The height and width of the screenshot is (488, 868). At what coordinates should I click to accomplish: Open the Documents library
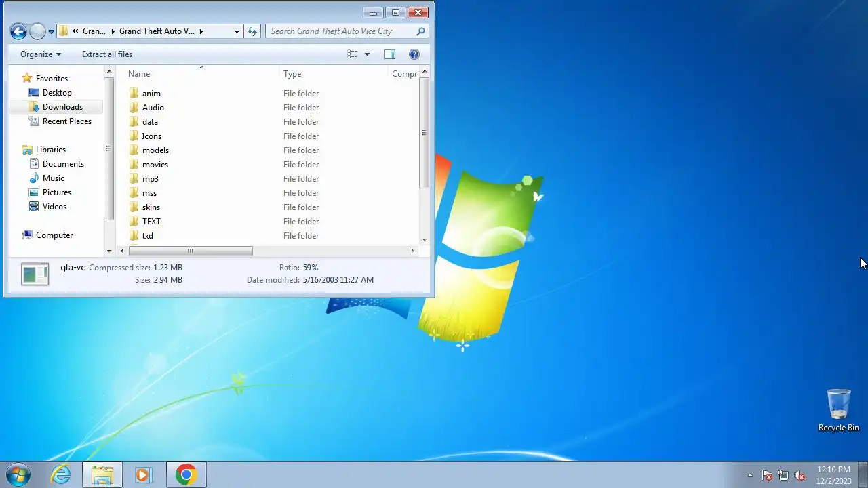(63, 164)
